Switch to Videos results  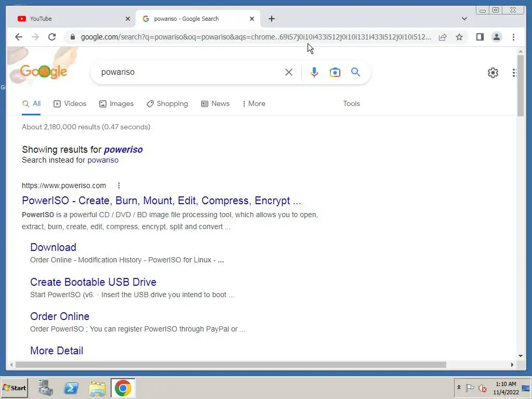point(70,104)
